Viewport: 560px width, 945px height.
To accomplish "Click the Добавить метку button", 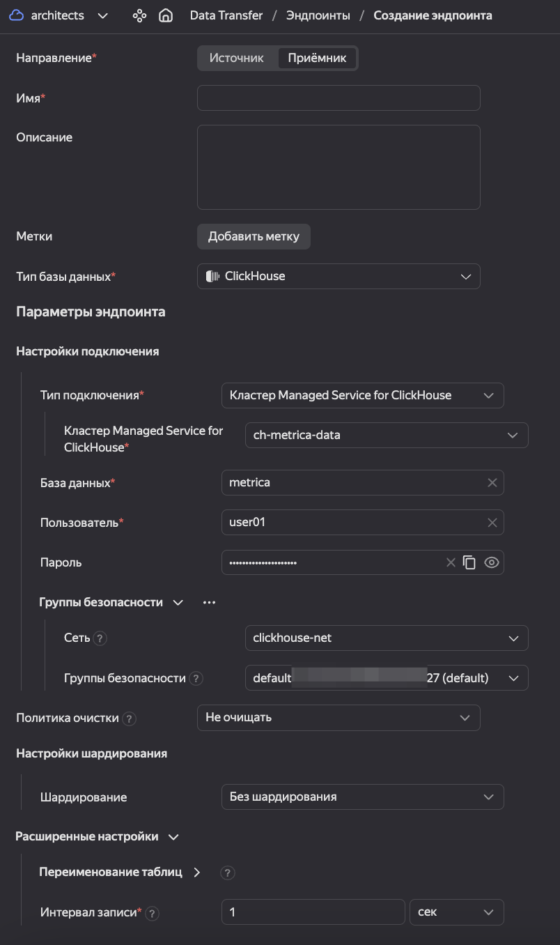I will (x=254, y=236).
